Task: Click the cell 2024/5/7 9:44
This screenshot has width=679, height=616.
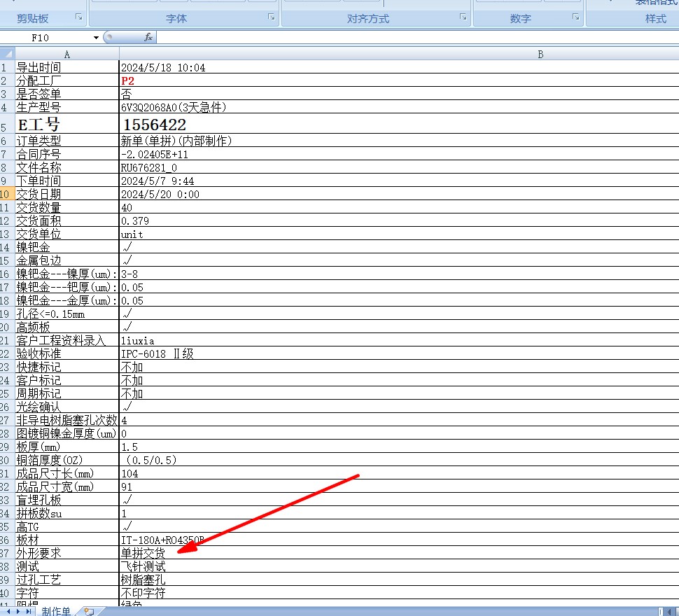Action: (x=399, y=181)
